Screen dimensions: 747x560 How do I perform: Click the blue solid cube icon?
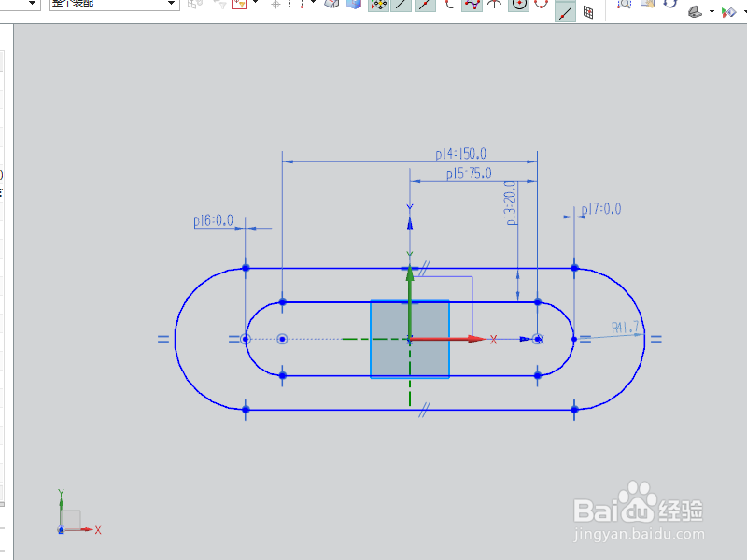click(354, 5)
